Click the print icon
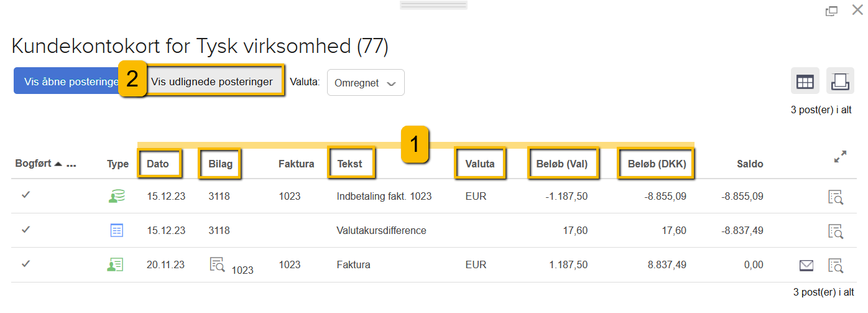This screenshot has height=313, width=868. [x=840, y=82]
